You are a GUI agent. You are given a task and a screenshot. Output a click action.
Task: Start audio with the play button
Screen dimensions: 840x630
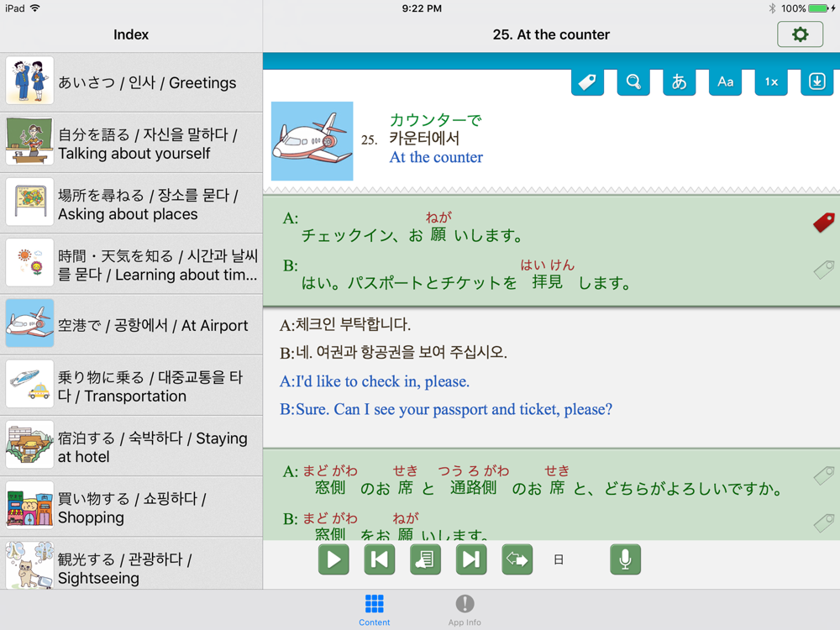pyautogui.click(x=333, y=559)
